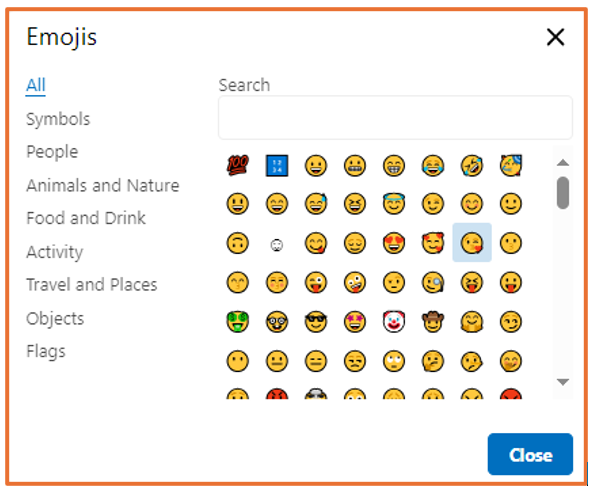
Task: Click the Close button
Action: pos(530,454)
